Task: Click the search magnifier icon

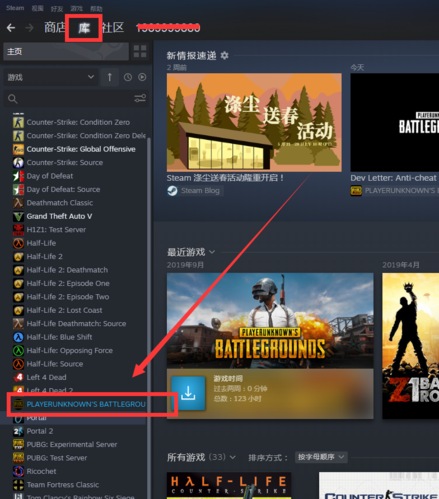Action: click(13, 99)
